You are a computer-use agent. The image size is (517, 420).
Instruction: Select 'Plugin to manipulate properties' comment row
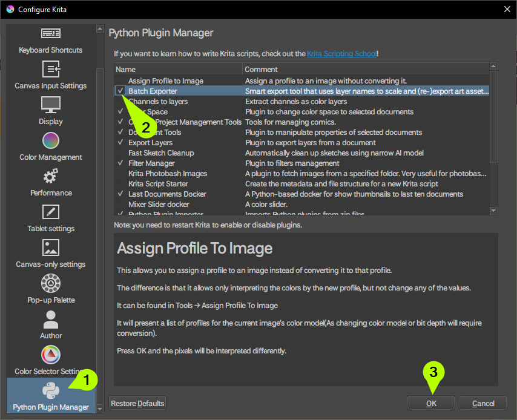334,132
